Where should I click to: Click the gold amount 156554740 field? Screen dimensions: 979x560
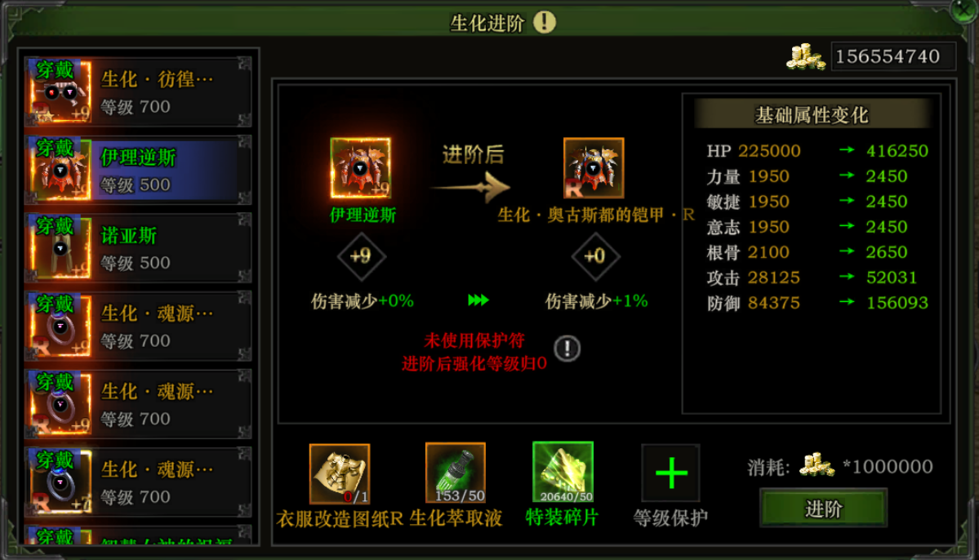click(892, 57)
